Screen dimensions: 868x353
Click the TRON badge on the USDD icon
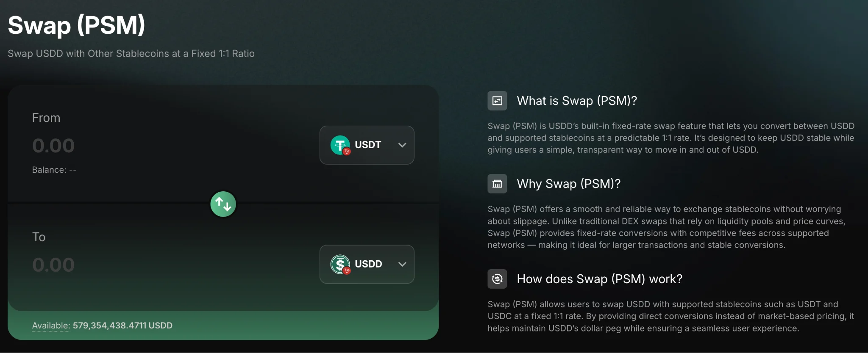pos(347,271)
